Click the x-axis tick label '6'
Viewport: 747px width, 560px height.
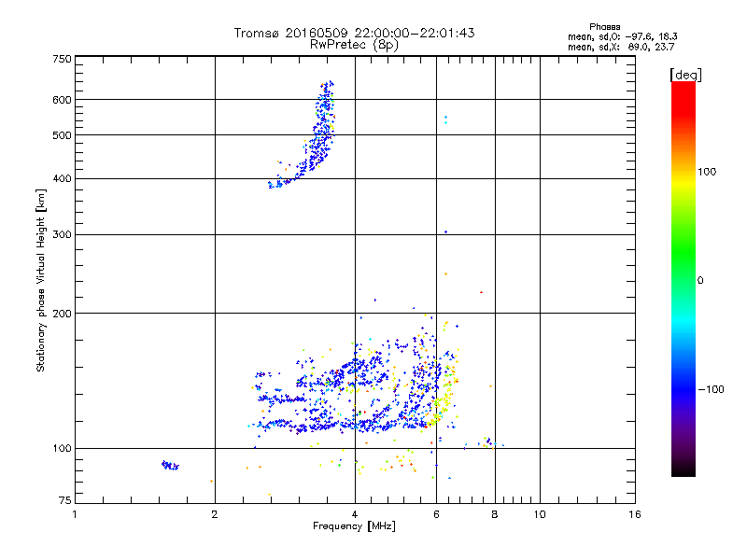[436, 514]
